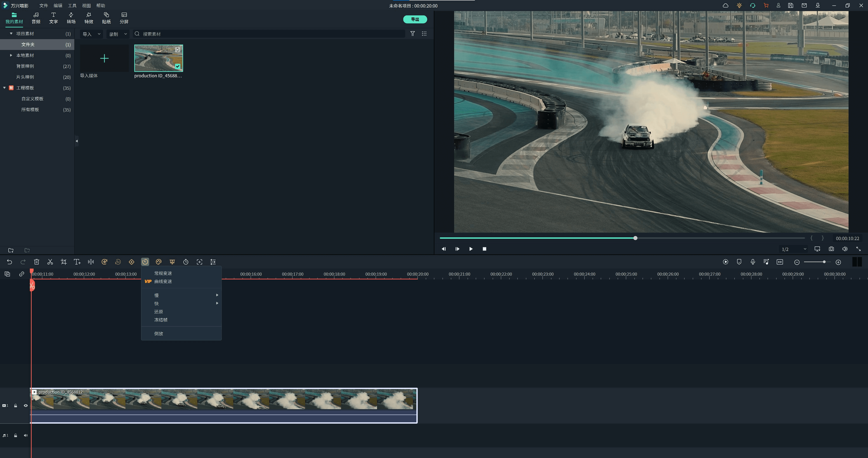Click the split/cut tool icon
The width and height of the screenshot is (868, 458).
pyautogui.click(x=50, y=262)
